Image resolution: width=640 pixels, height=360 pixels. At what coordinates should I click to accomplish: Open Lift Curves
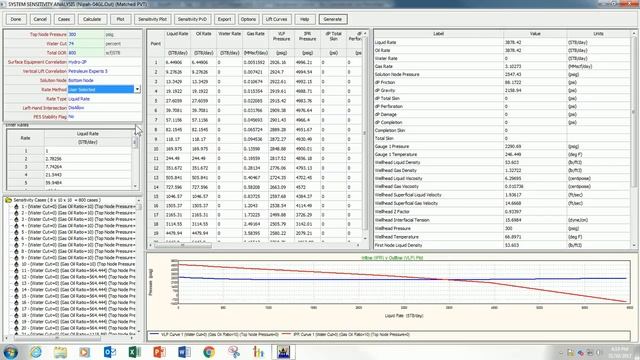(276, 19)
